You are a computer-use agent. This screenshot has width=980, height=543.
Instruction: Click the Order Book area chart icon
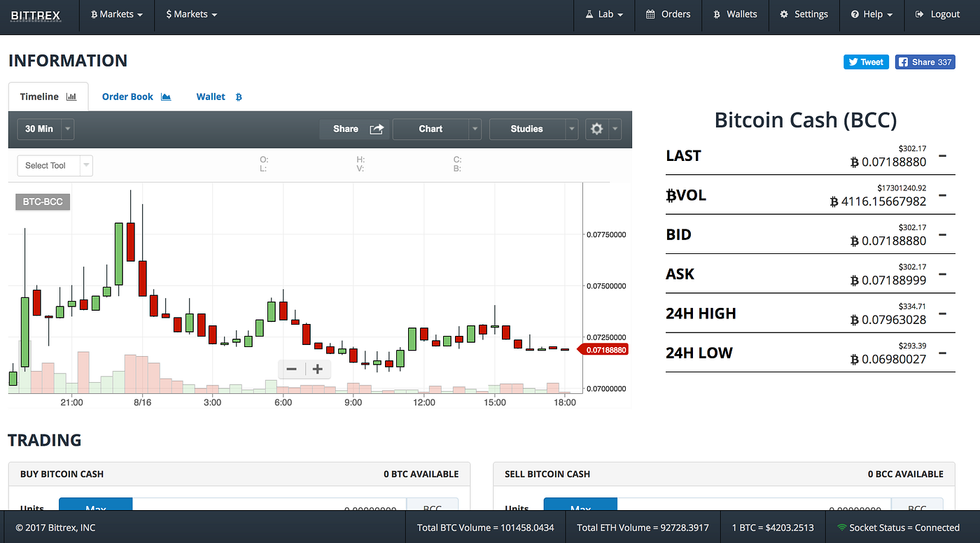pos(166,97)
